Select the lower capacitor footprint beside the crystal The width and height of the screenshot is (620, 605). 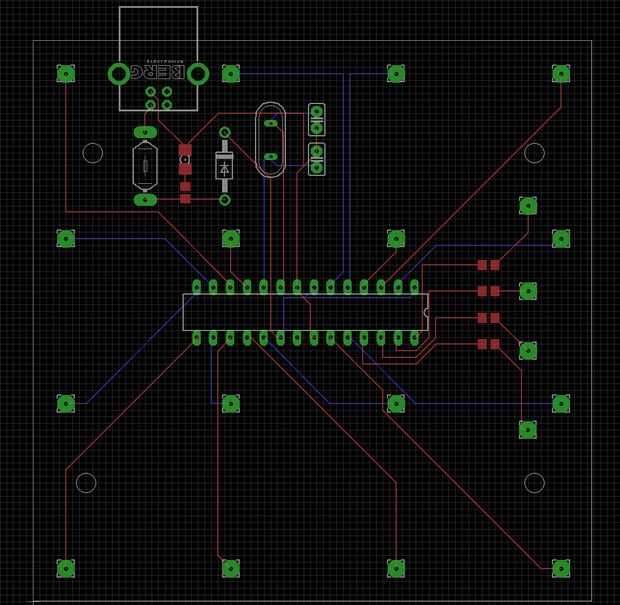pyautogui.click(x=317, y=159)
